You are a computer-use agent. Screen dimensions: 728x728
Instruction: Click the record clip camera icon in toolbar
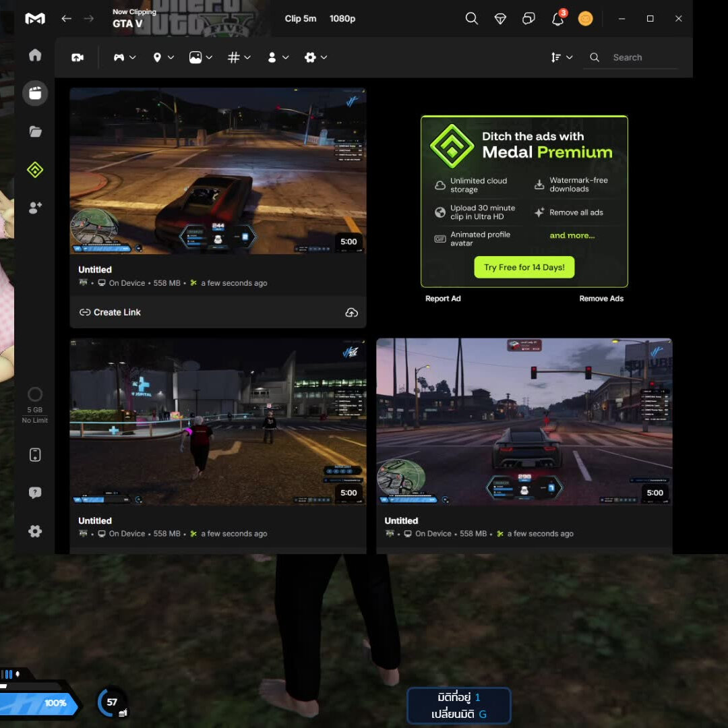pos(77,57)
